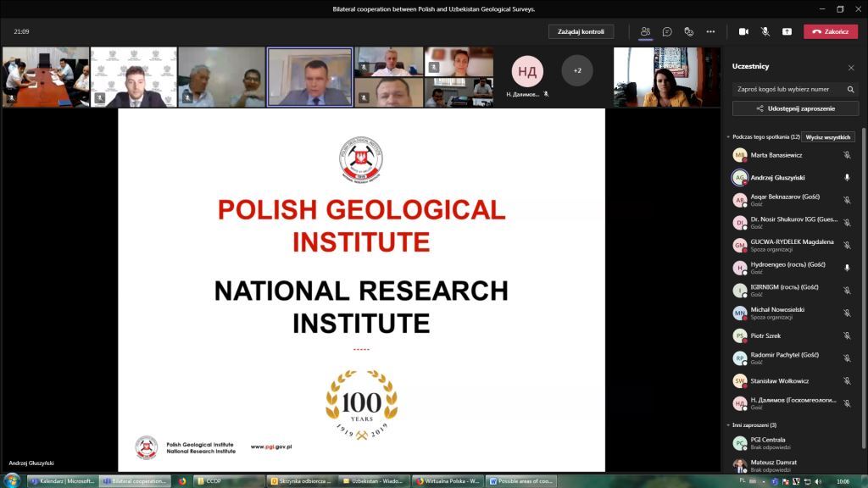868x488 pixels.
Task: Toggle Piotr Szrek's microphone icon
Action: pos(847,335)
